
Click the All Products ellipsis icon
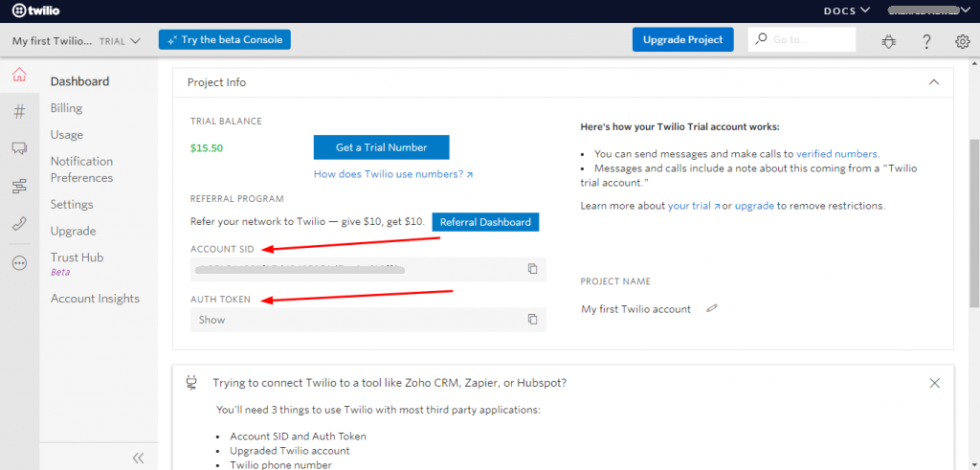point(19,262)
